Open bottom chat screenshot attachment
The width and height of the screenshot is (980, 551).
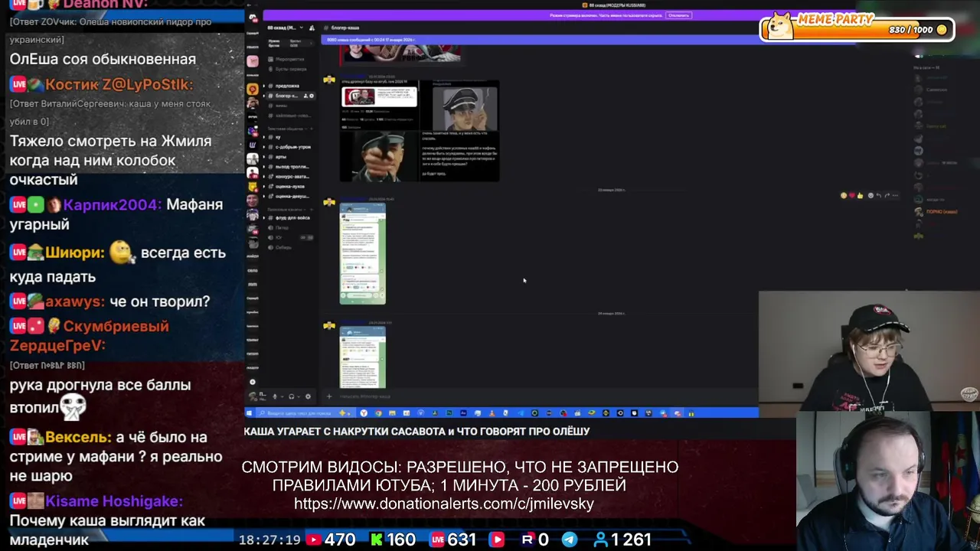tap(363, 357)
